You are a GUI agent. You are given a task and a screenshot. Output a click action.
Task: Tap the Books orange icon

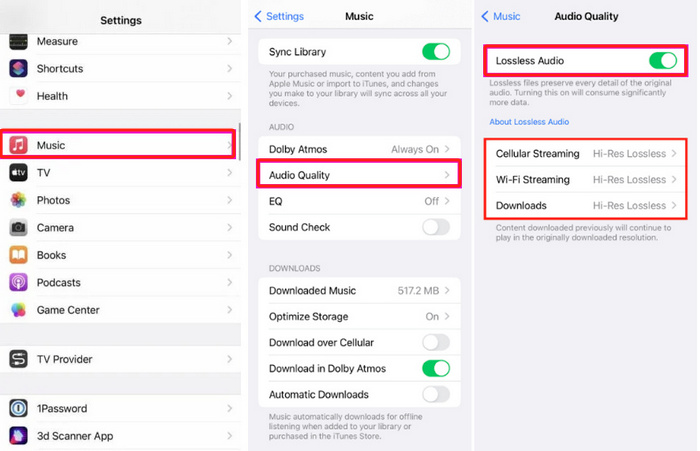tap(18, 255)
